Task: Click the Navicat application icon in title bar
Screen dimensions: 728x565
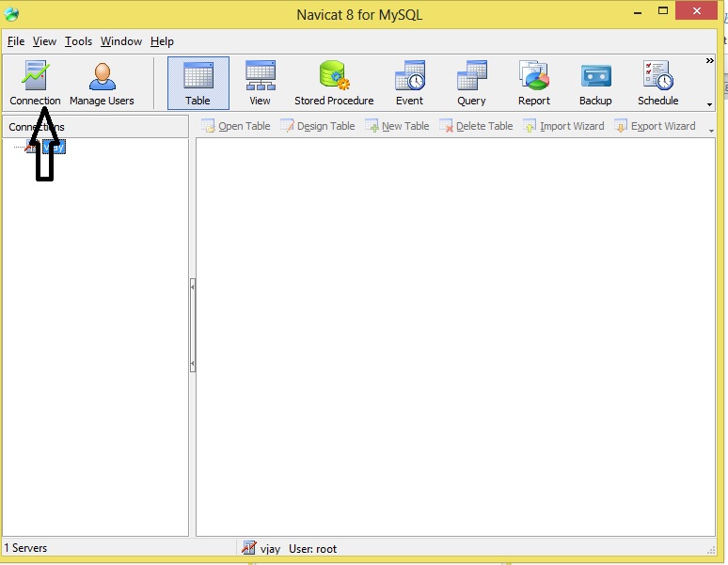Action: pyautogui.click(x=11, y=14)
